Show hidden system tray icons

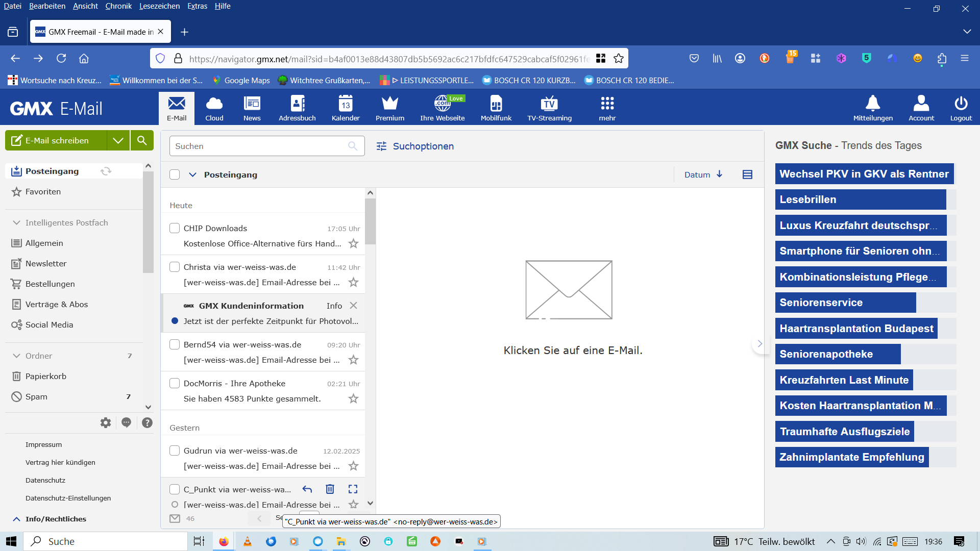coord(830,541)
